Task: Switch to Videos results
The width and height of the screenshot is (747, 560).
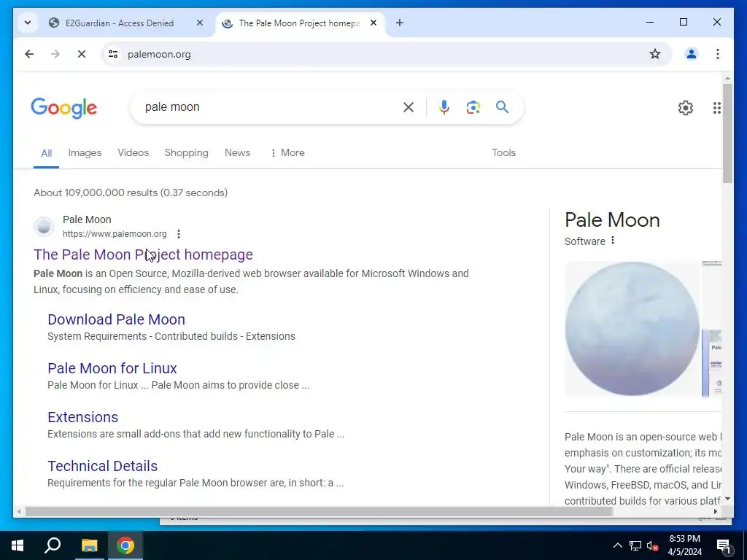Action: click(x=133, y=152)
